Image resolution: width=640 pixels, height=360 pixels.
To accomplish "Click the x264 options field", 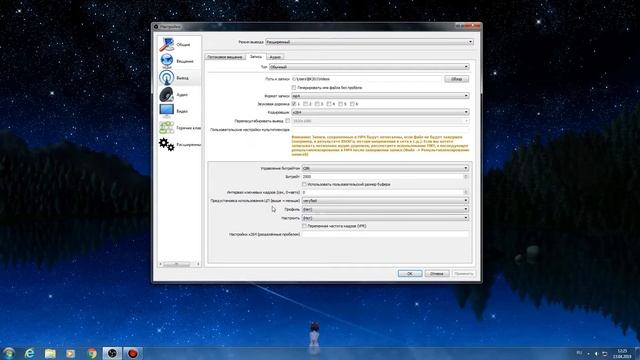I will pyautogui.click(x=385, y=234).
